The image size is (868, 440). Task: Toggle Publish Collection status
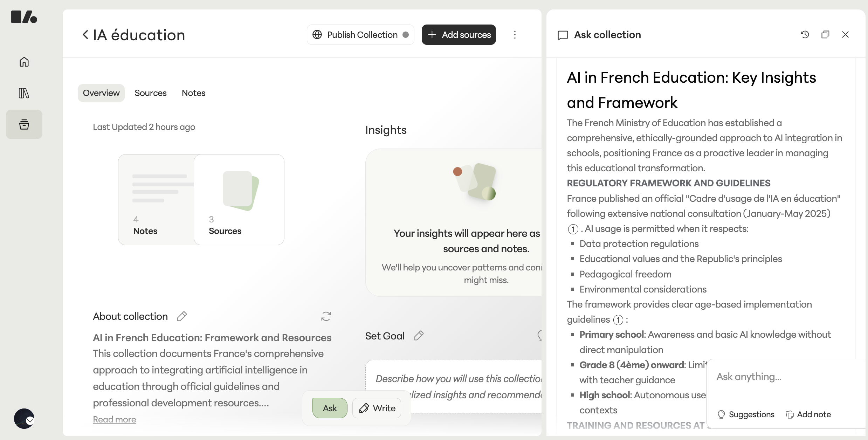(x=360, y=35)
